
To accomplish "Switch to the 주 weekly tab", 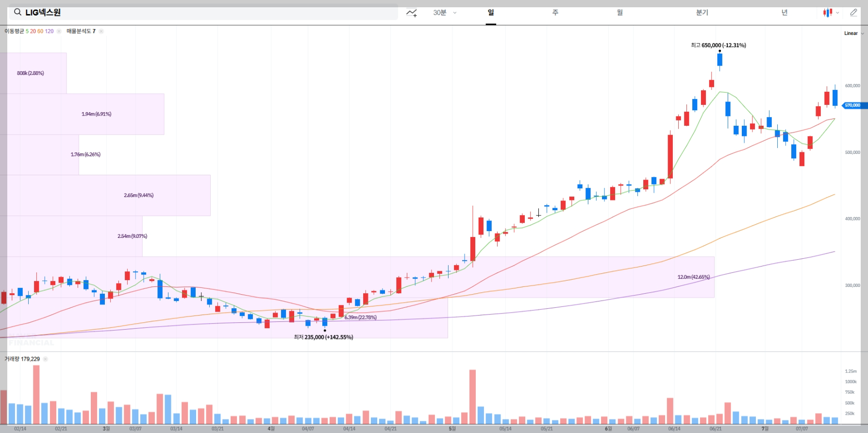I will tap(555, 13).
